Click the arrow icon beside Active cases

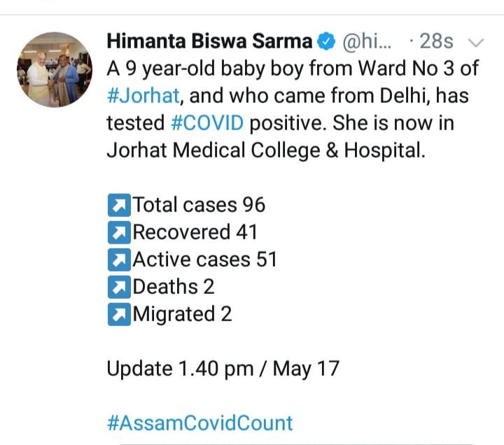click(x=119, y=260)
